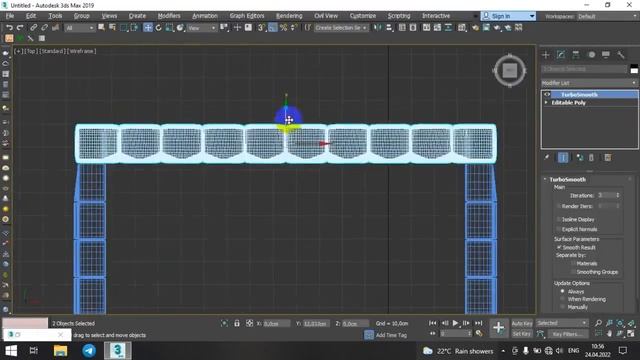The width and height of the screenshot is (640, 360).
Task: Expand the Editable Poly stack entry
Action: click(x=546, y=102)
